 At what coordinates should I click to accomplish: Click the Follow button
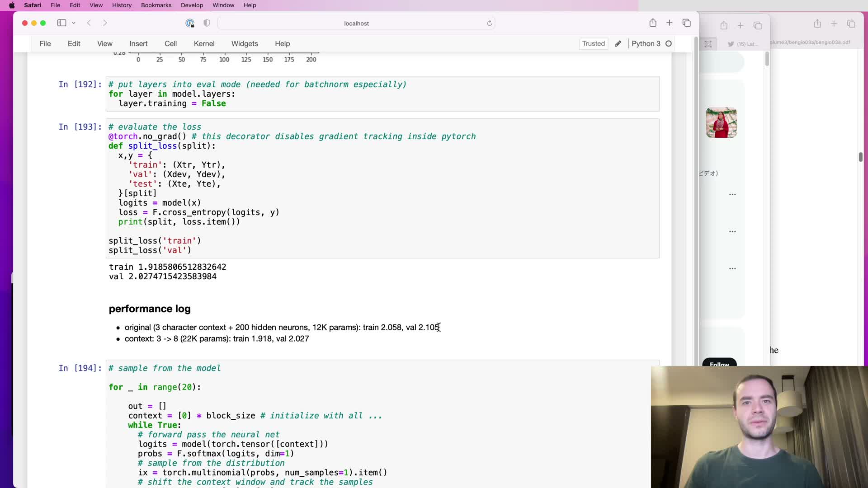click(x=719, y=363)
